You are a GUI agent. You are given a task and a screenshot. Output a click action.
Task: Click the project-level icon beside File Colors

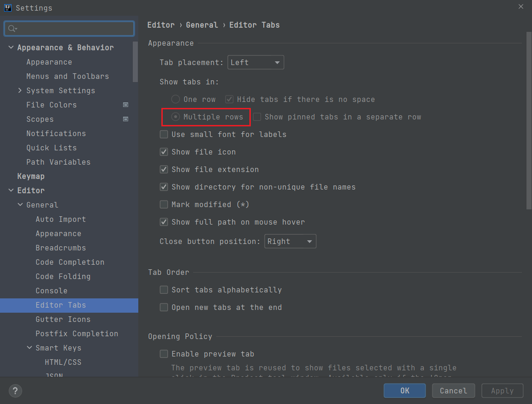pyautogui.click(x=125, y=105)
